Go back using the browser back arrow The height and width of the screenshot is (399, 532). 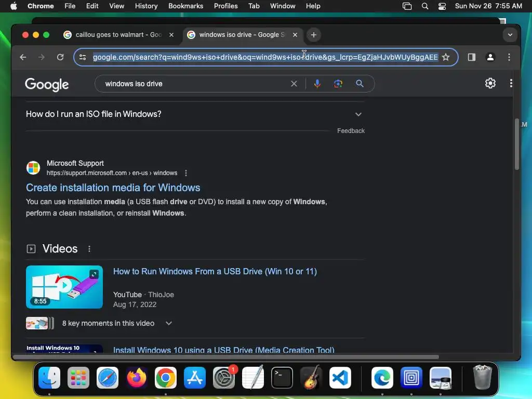(x=23, y=57)
